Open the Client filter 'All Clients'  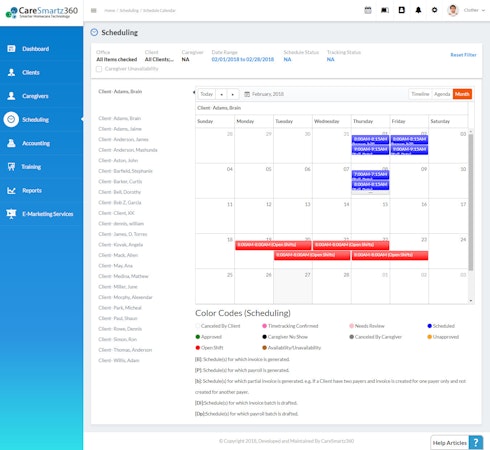[x=159, y=59]
